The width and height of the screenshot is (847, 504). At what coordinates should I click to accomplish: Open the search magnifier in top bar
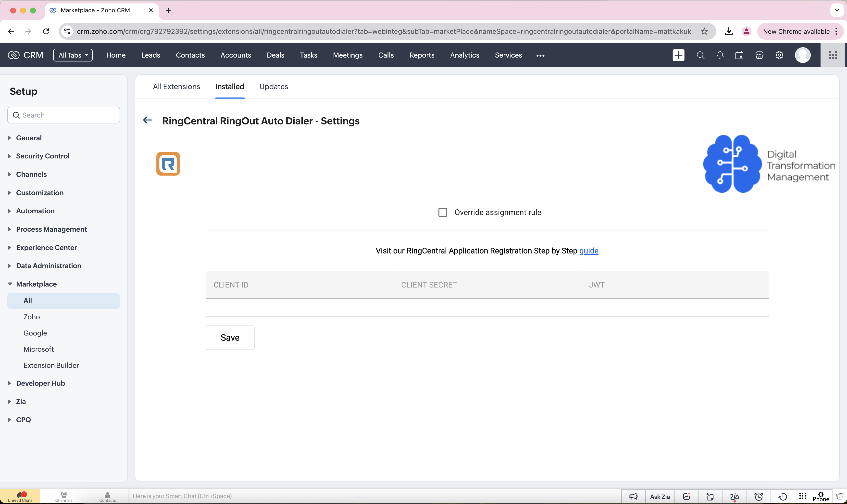[x=700, y=55]
